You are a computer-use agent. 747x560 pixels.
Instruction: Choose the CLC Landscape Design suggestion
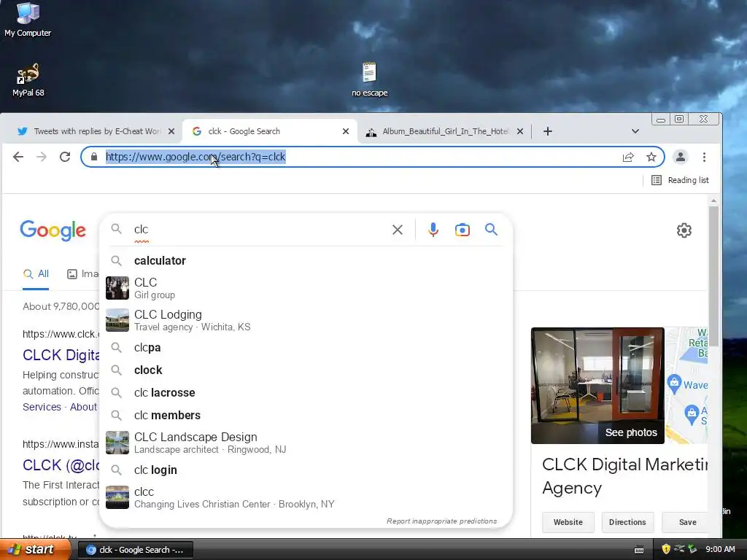tap(306, 443)
